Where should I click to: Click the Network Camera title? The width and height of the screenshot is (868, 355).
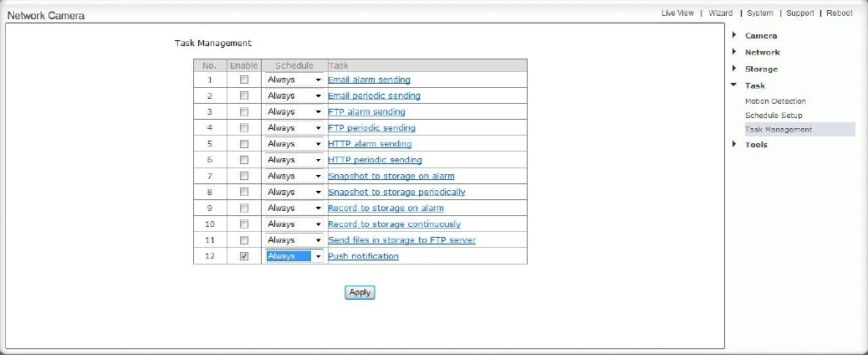(x=46, y=16)
